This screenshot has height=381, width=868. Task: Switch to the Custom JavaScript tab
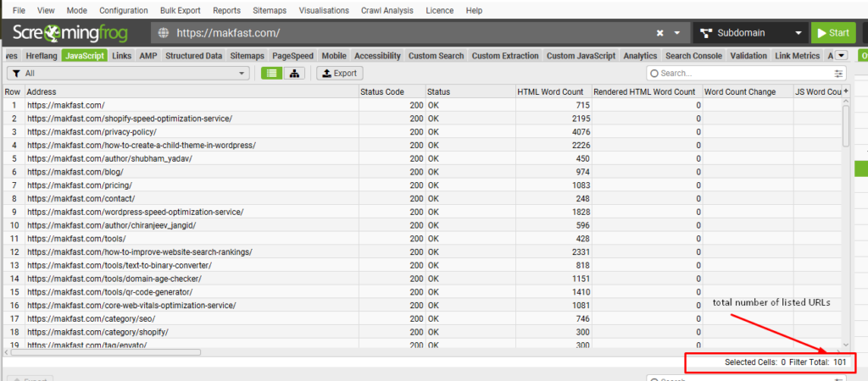[581, 55]
